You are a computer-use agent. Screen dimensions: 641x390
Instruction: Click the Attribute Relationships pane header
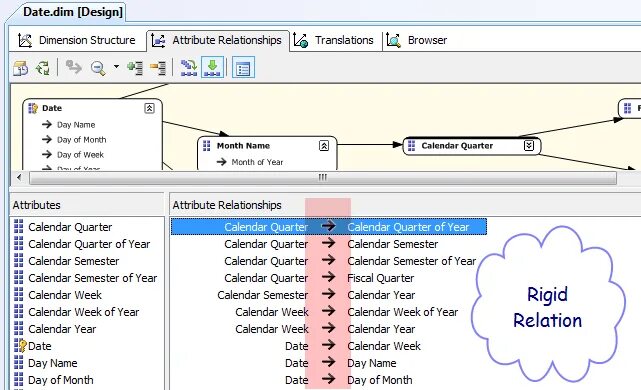(x=405, y=204)
